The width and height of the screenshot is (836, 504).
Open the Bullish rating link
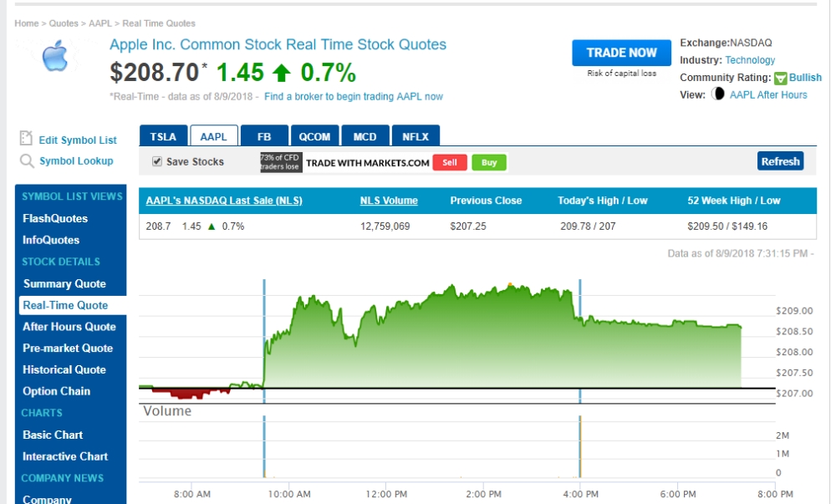click(x=805, y=77)
